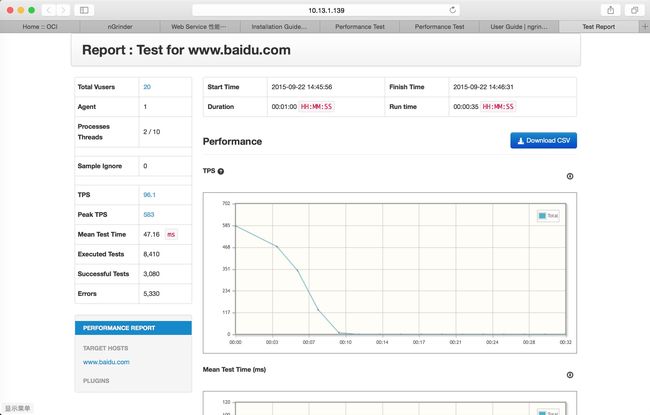This screenshot has width=650, height=415.
Task: Switch to the Installation Guide tab
Action: (x=279, y=27)
